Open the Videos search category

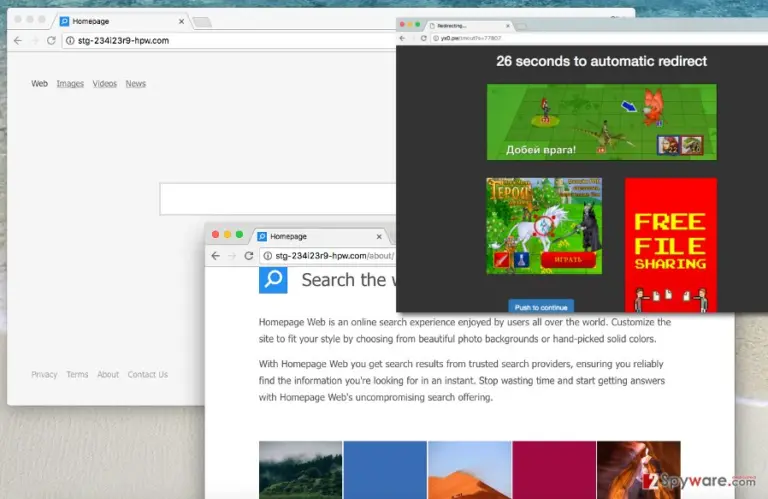click(x=105, y=84)
